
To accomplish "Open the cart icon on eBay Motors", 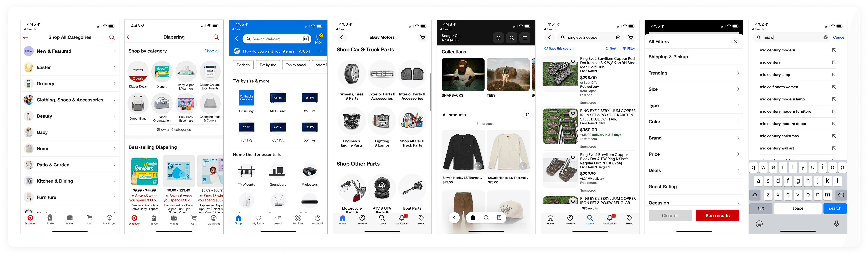I will [x=423, y=37].
